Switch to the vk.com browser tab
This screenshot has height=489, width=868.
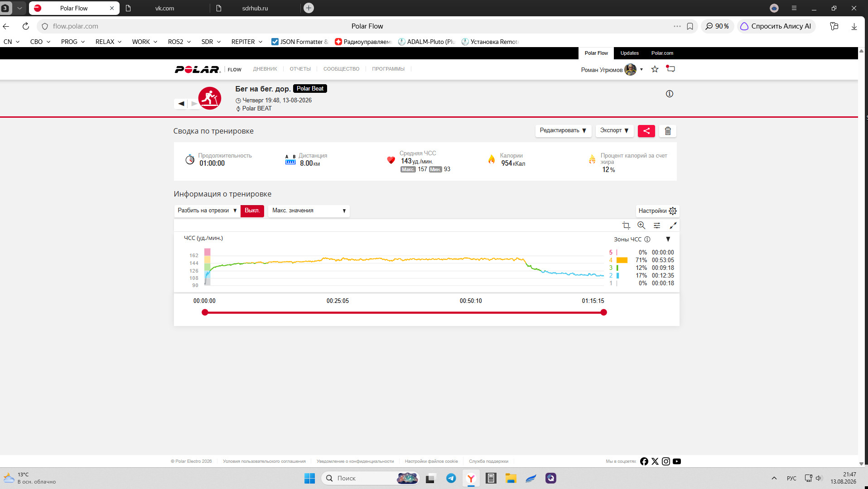(164, 8)
